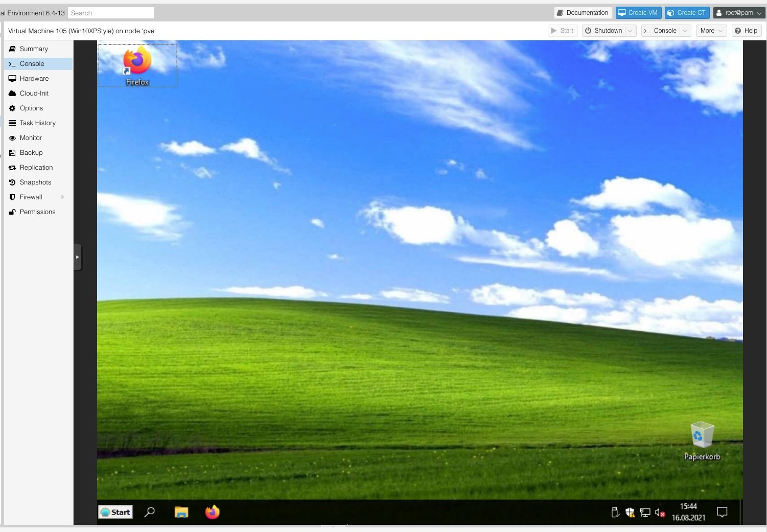The width and height of the screenshot is (767, 532).
Task: Open the Windows Security tray icon
Action: 630,512
